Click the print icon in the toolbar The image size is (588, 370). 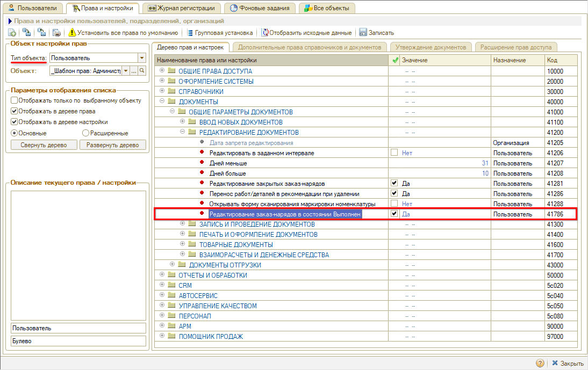56,33
